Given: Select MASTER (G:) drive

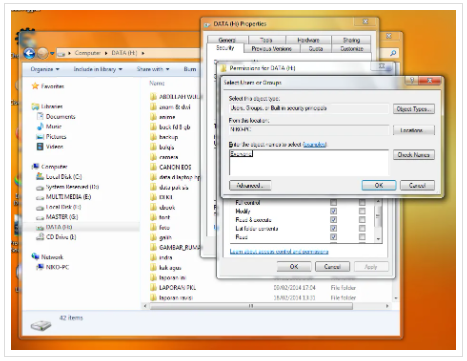Looking at the screenshot, I should coord(57,217).
